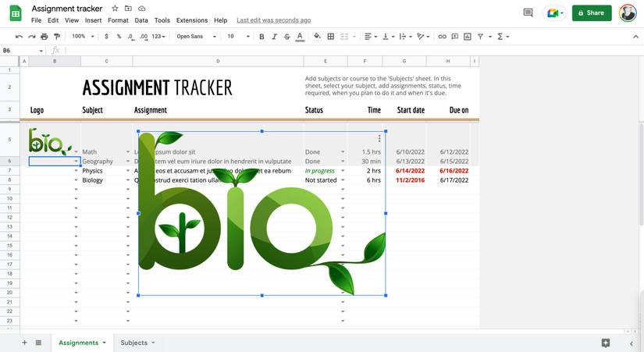Image resolution: width=644 pixels, height=352 pixels.
Task: Start a Google Meet call
Action: (554, 12)
